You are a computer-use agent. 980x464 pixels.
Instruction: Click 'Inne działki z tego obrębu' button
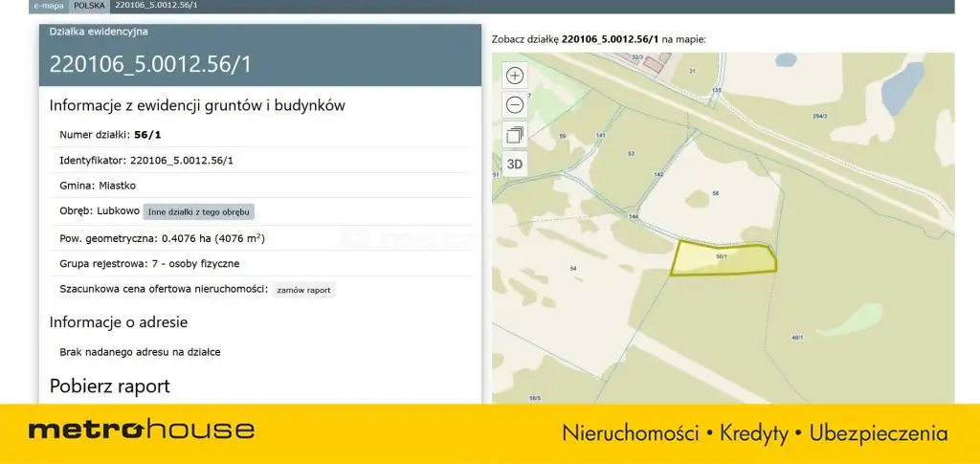pyautogui.click(x=199, y=211)
